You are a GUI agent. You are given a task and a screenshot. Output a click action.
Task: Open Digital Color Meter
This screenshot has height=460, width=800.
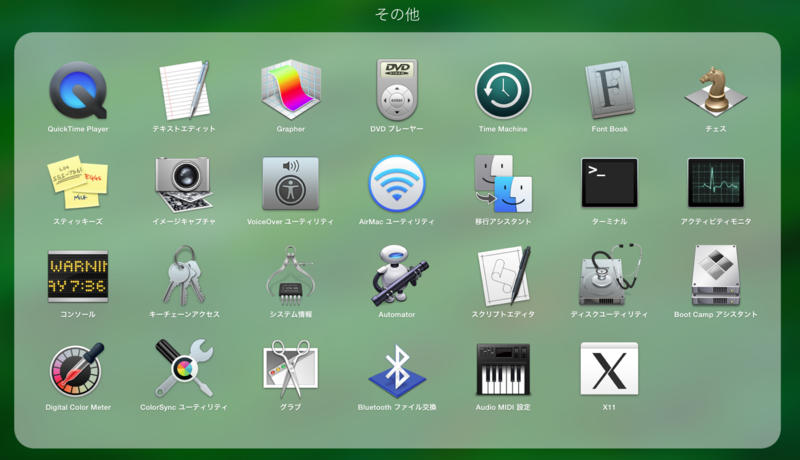click(78, 369)
